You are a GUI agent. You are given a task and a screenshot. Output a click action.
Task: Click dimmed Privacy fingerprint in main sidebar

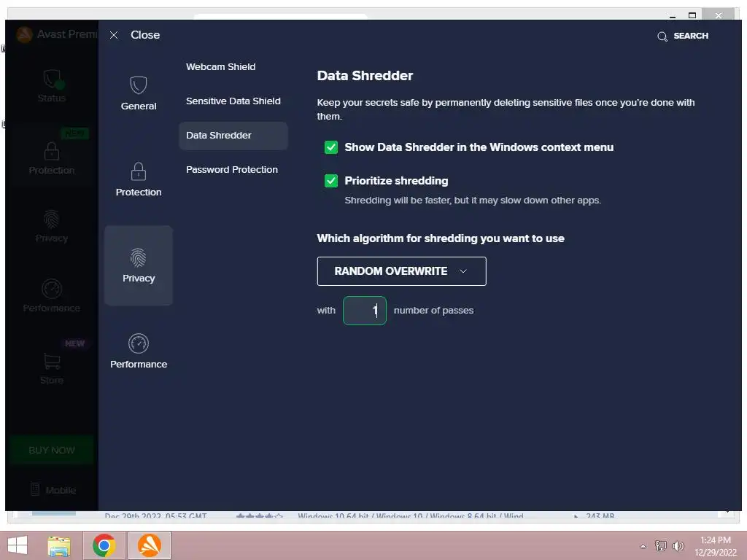point(52,219)
